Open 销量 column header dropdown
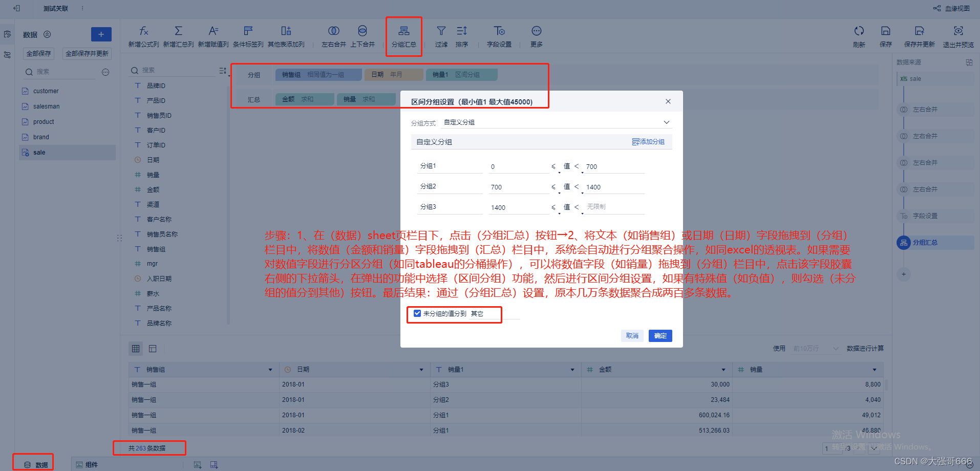The width and height of the screenshot is (980, 471). click(875, 370)
